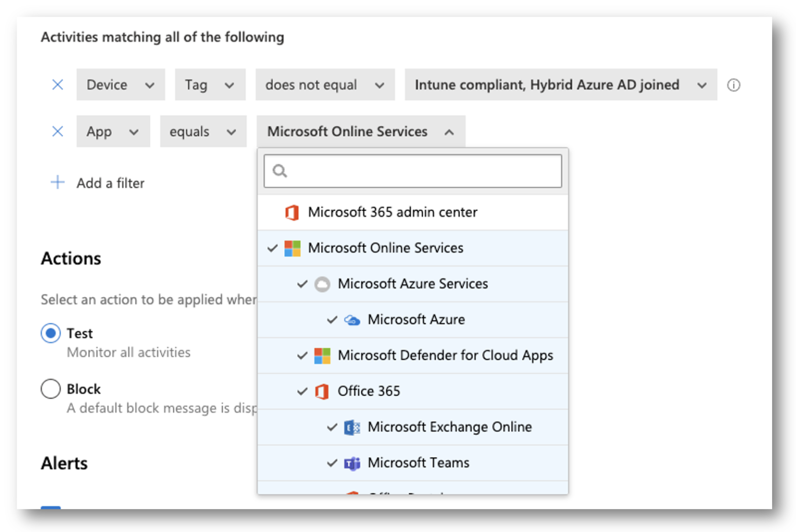Screen dimensions: 796x532
Task: Click the search magnifier icon in app list
Action: pyautogui.click(x=280, y=171)
